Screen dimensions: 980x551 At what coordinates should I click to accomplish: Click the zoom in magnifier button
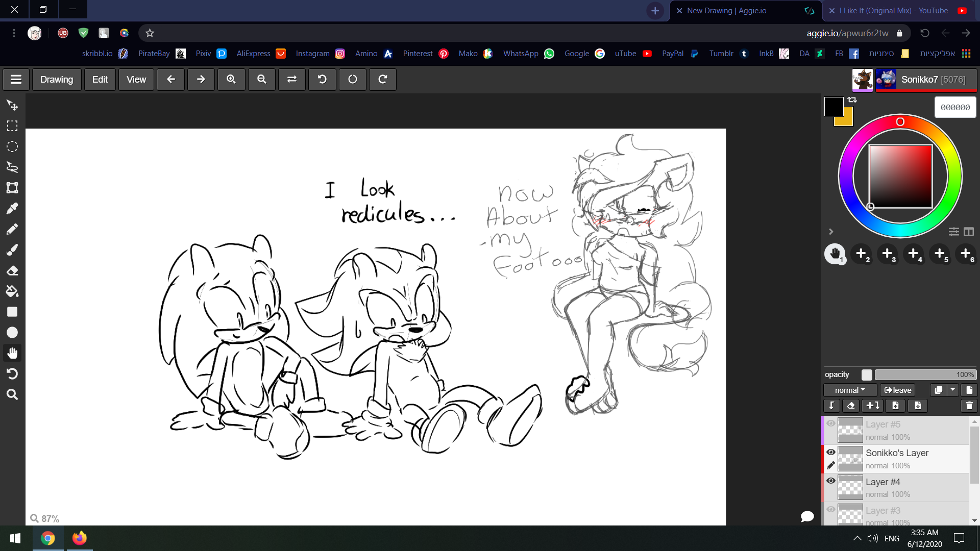click(x=231, y=80)
